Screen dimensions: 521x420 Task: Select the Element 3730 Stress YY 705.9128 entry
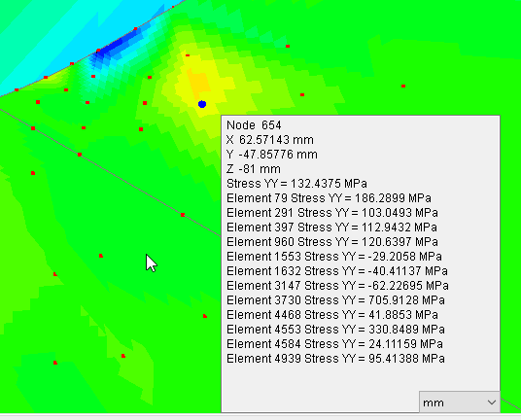(x=335, y=300)
